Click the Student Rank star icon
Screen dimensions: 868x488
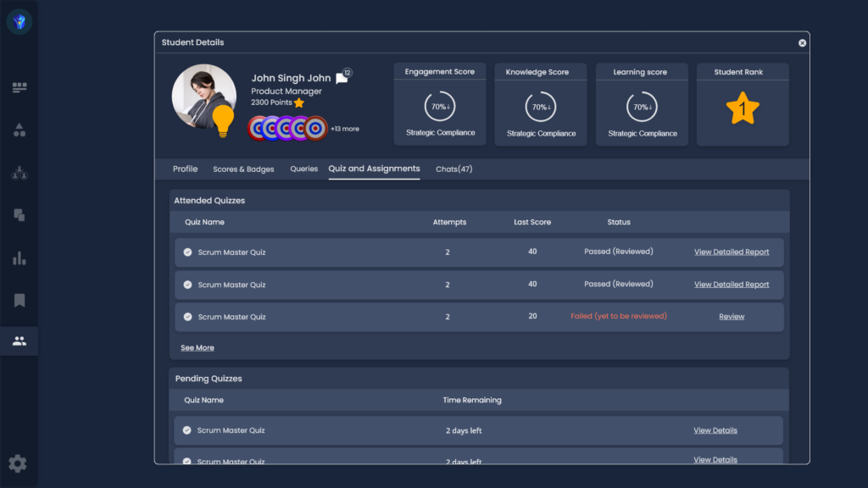pos(743,108)
